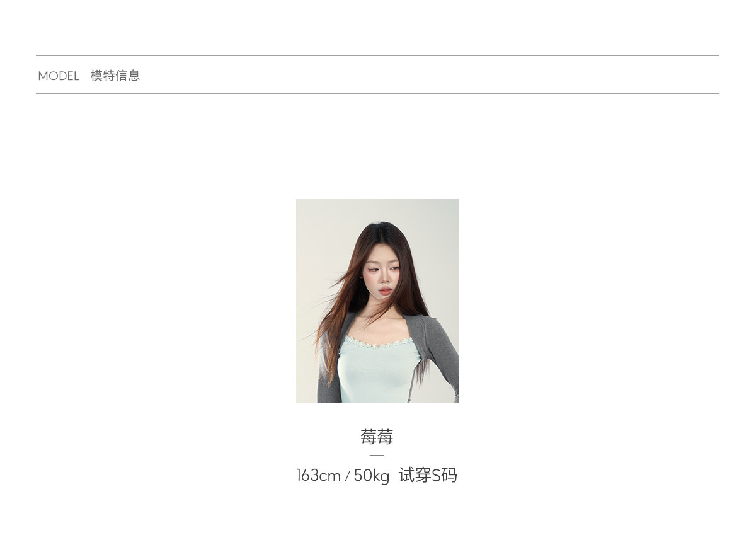The image size is (756, 540).
Task: Select the 模特信息 section title
Action: (115, 76)
